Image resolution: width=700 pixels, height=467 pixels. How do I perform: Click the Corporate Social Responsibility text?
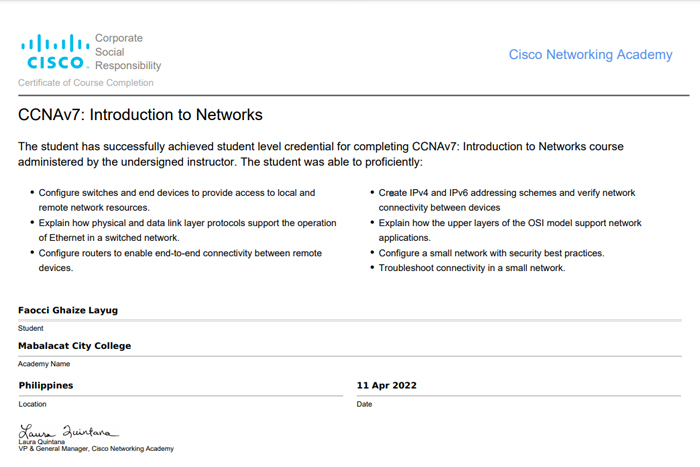coord(127,52)
